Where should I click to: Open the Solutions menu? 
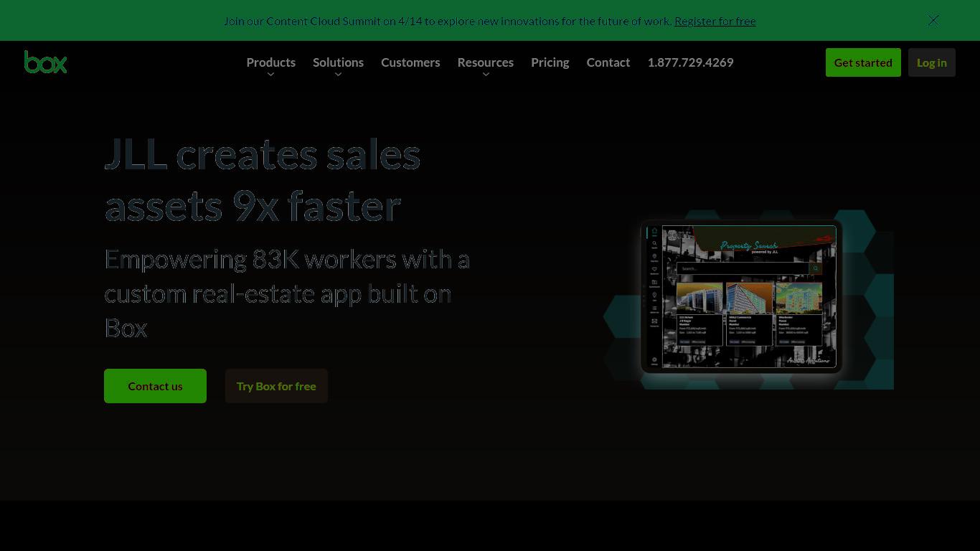point(338,62)
